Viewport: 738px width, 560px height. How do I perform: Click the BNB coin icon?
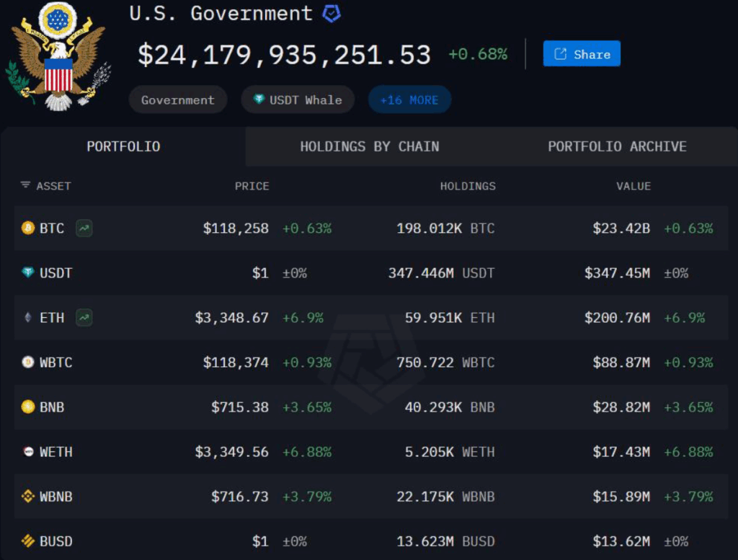point(28,406)
